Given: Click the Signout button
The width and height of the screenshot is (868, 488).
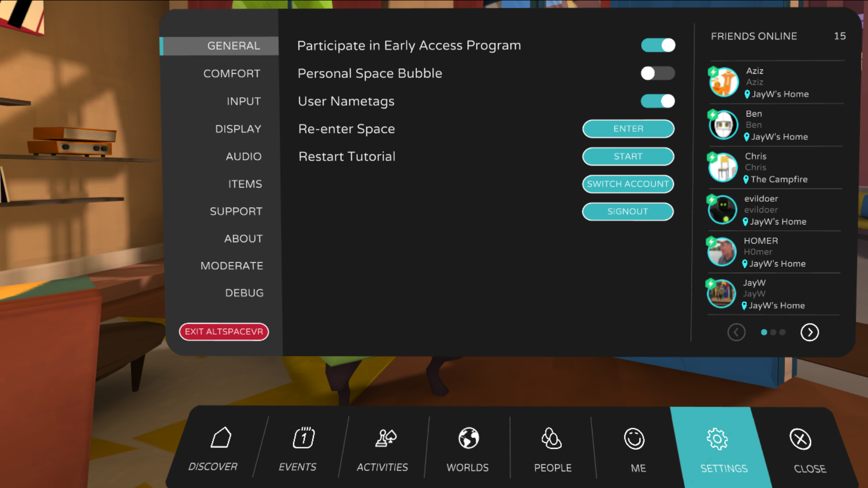Looking at the screenshot, I should pos(628,212).
